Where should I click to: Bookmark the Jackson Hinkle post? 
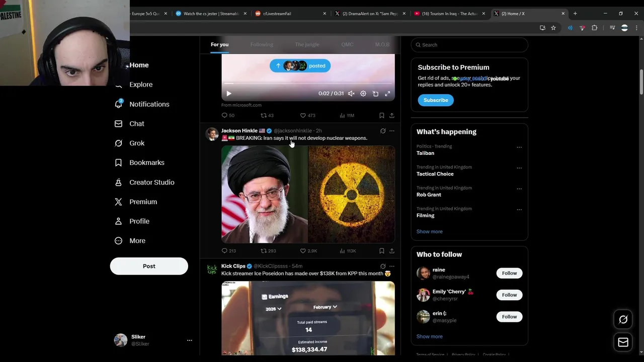click(x=382, y=251)
